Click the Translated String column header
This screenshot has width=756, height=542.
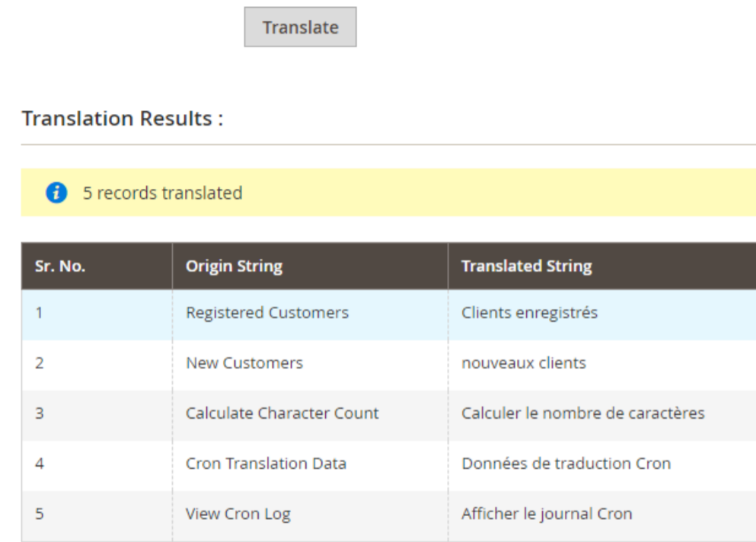(x=526, y=266)
